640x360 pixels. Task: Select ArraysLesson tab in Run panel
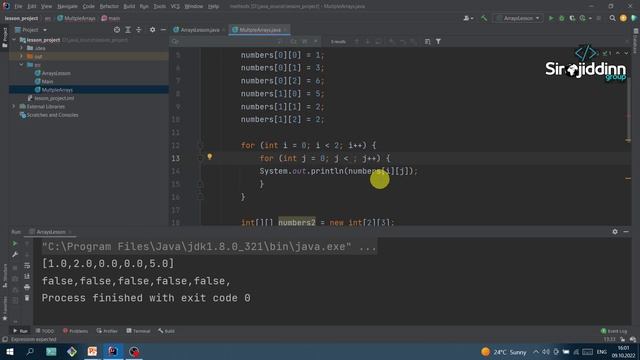(x=50, y=232)
